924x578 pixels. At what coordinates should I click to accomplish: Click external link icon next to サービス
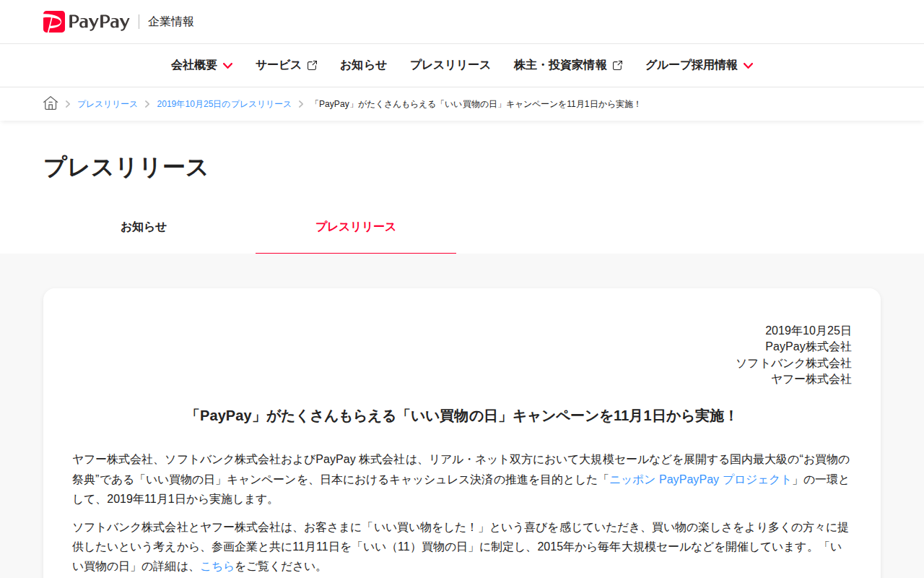[x=312, y=65]
